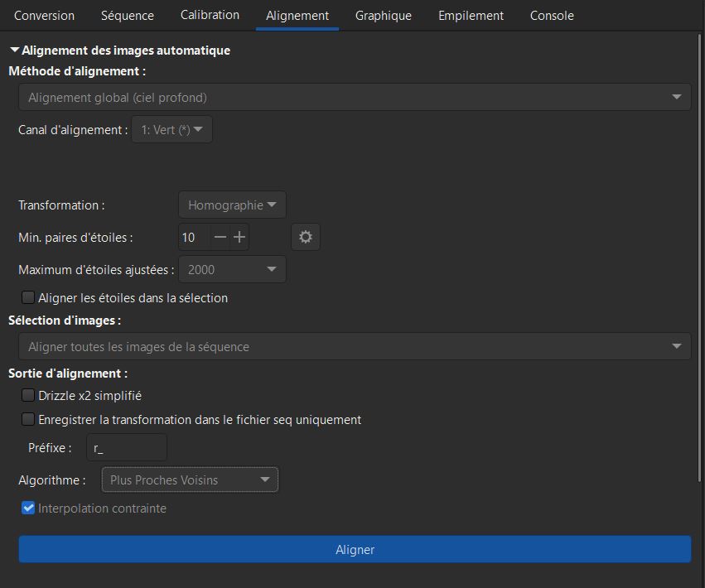Collapse Alignement des images automatique section
The width and height of the screenshot is (705, 588).
14,50
